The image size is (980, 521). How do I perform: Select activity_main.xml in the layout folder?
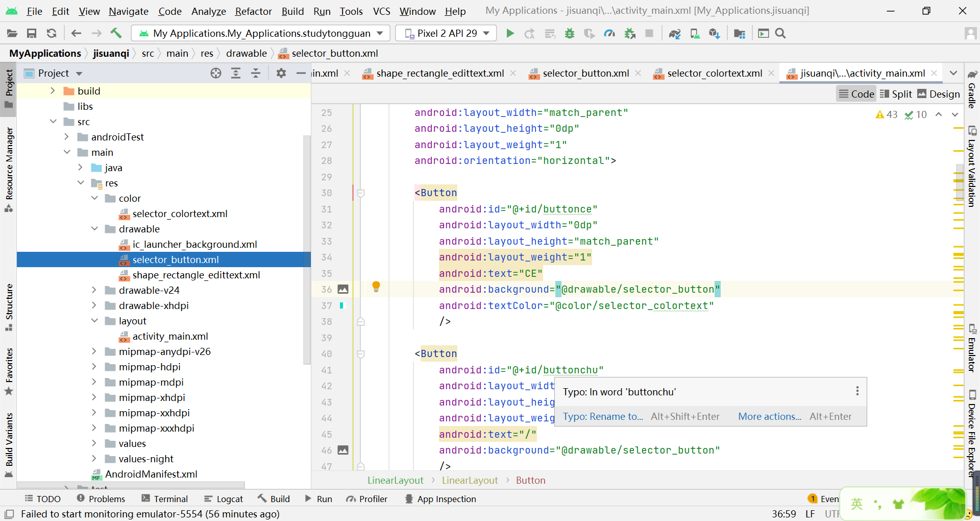pyautogui.click(x=170, y=336)
